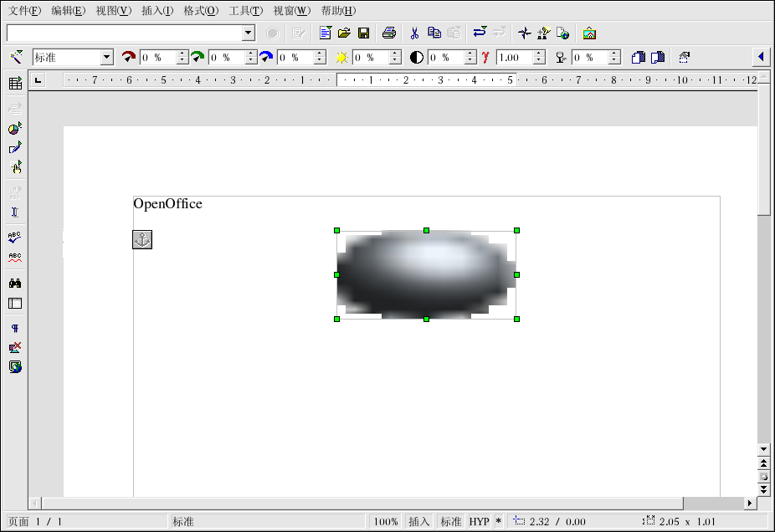Click the HYP field in status bar
The image size is (775, 532).
[479, 521]
